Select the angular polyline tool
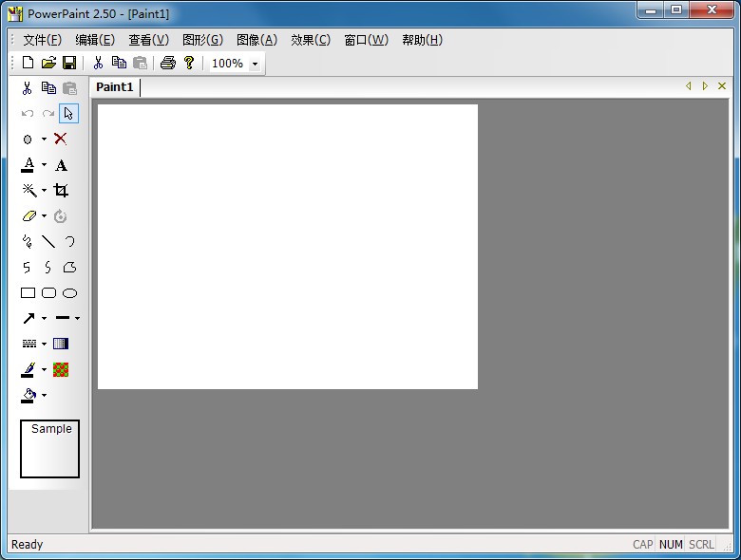The width and height of the screenshot is (741, 560). tap(27, 268)
